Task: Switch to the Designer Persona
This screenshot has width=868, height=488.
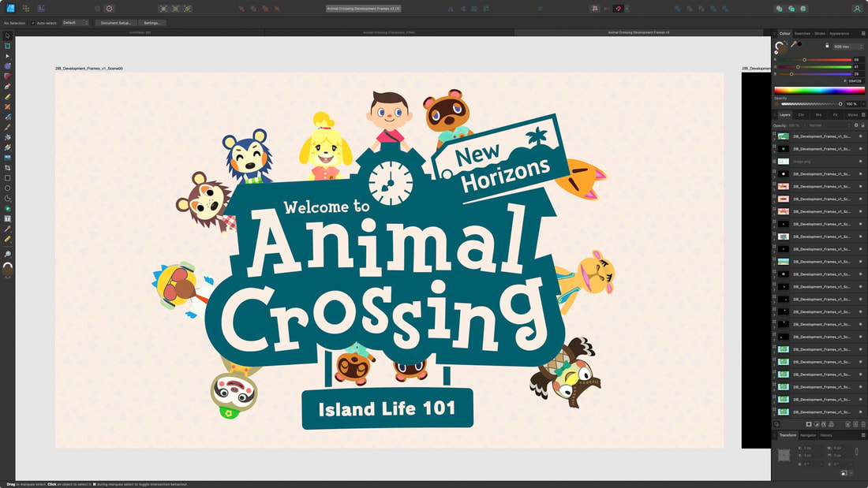Action: tap(10, 9)
